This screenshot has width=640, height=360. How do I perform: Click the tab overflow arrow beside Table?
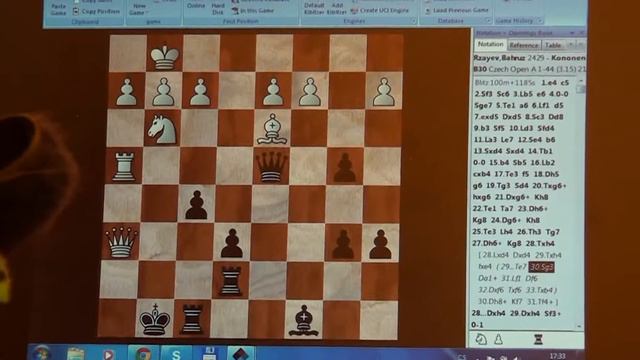pyautogui.click(x=571, y=44)
